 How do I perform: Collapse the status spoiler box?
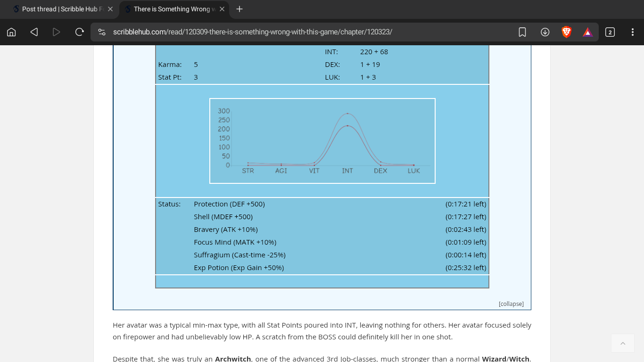coord(511,304)
